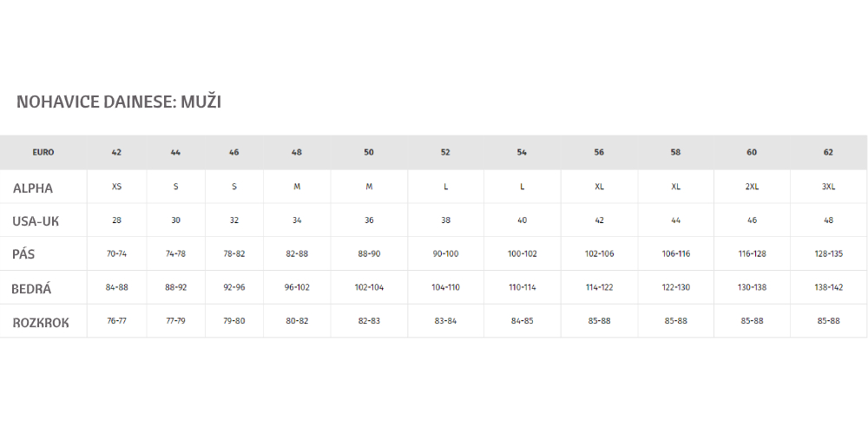The height and width of the screenshot is (434, 868).
Task: Click the USA-UK row label
Action: coord(36,221)
